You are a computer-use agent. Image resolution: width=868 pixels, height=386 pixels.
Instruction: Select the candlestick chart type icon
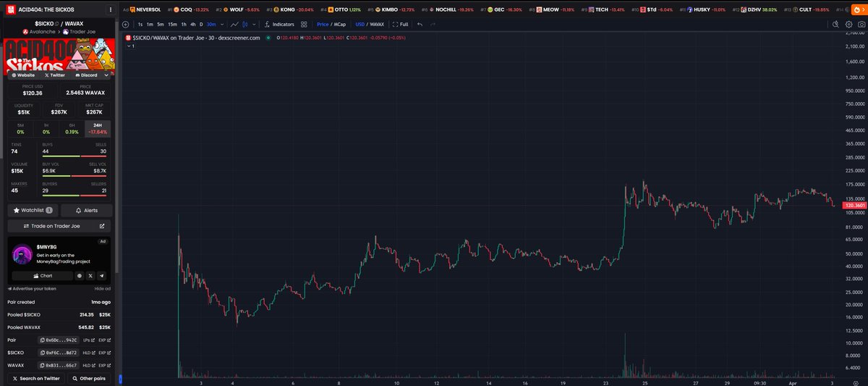247,24
